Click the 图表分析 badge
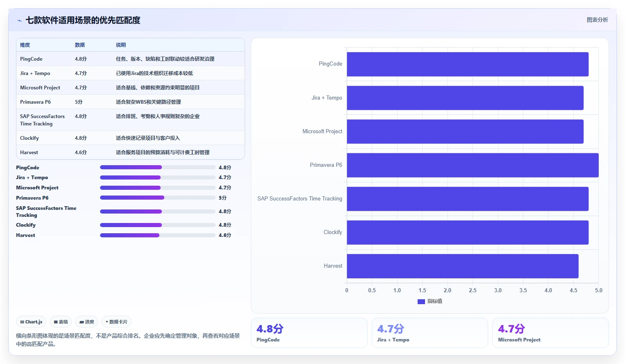This screenshot has width=625, height=364. 597,20
